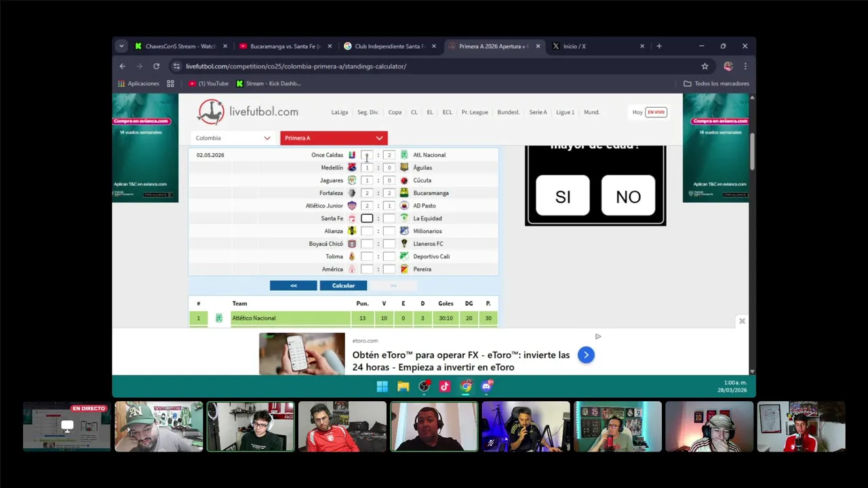Image resolution: width=868 pixels, height=488 pixels.
Task: Open the Windows Start menu
Action: click(x=382, y=386)
